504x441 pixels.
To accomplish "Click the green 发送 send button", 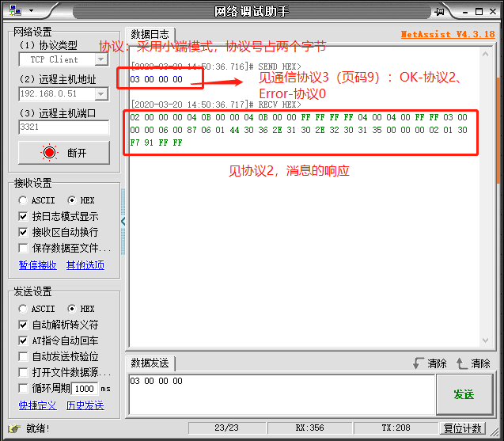I will [464, 394].
